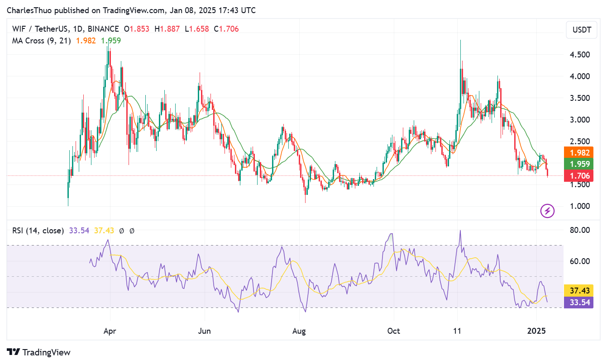Click the Oct label on the time axis
The image size is (607, 364).
(394, 331)
